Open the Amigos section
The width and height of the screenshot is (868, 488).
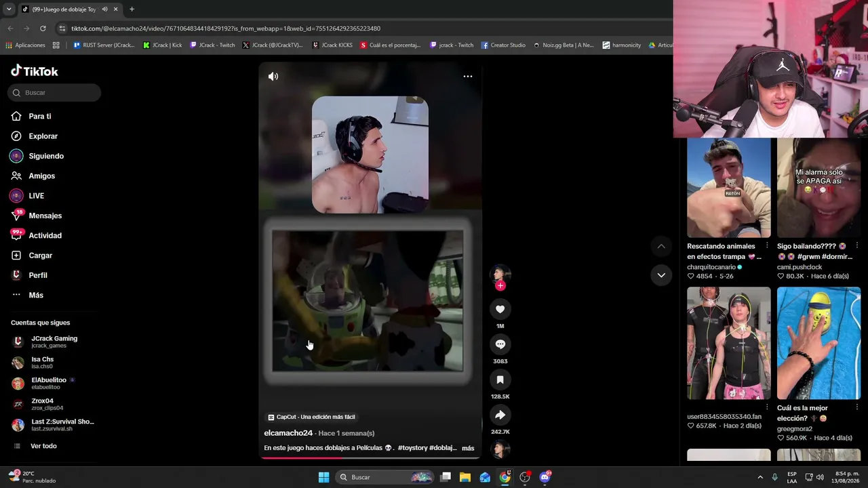tap(42, 176)
